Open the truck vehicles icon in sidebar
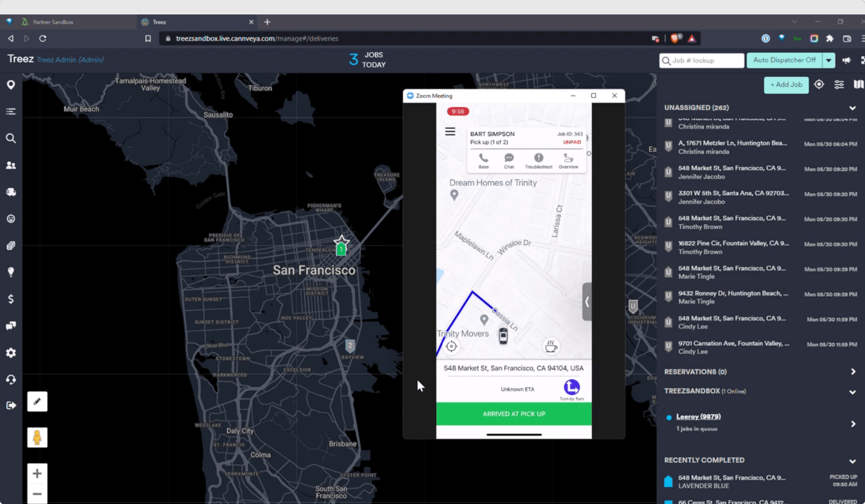 coord(11,192)
